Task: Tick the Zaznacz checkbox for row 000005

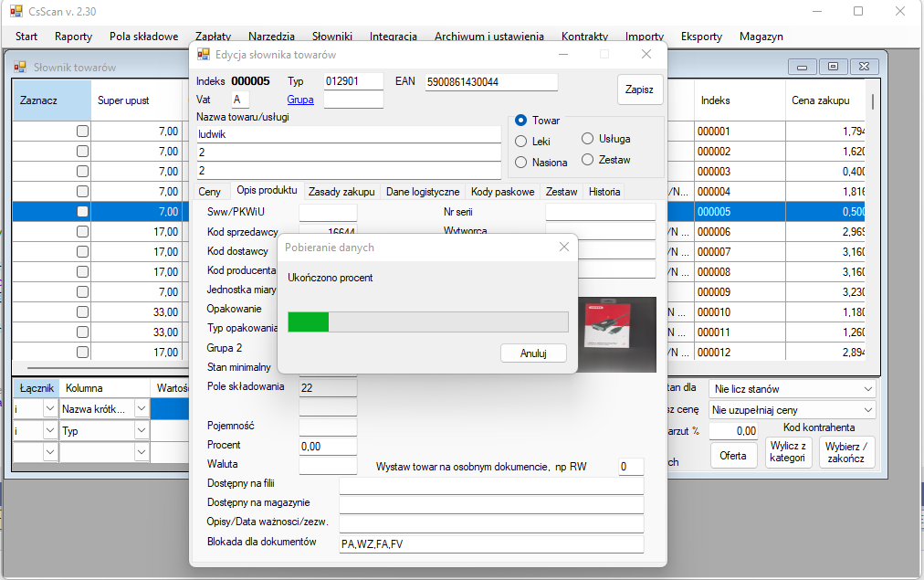Action: pyautogui.click(x=82, y=211)
